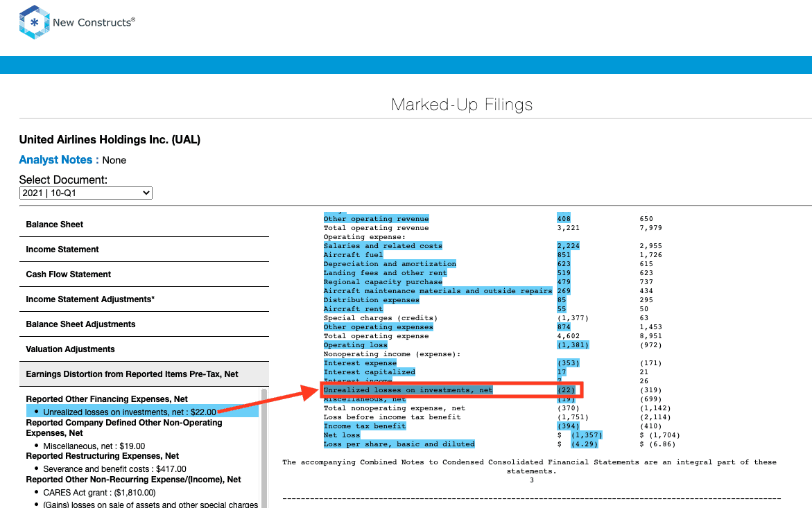Select Severance and benefit costs item

114,469
